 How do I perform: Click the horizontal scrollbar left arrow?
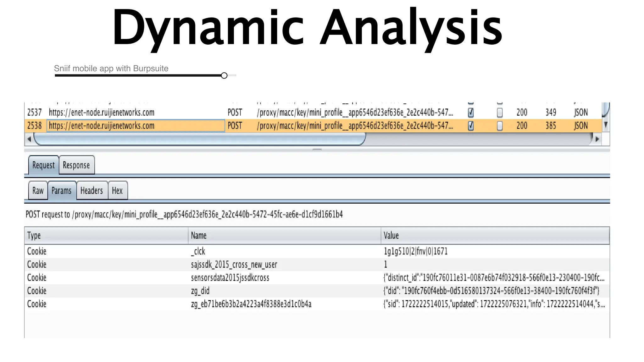29,139
